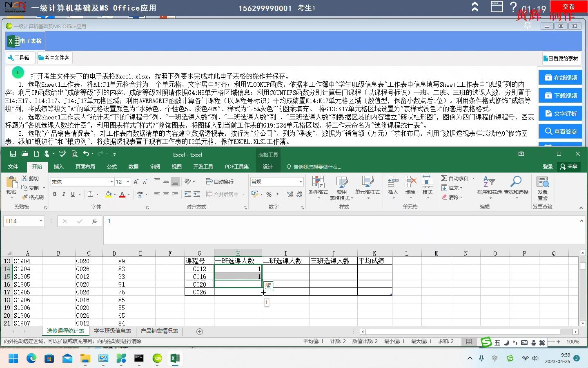The height and width of the screenshot is (368, 588).
Task: Expand the font color dropdown arrow
Action: coord(129,195)
